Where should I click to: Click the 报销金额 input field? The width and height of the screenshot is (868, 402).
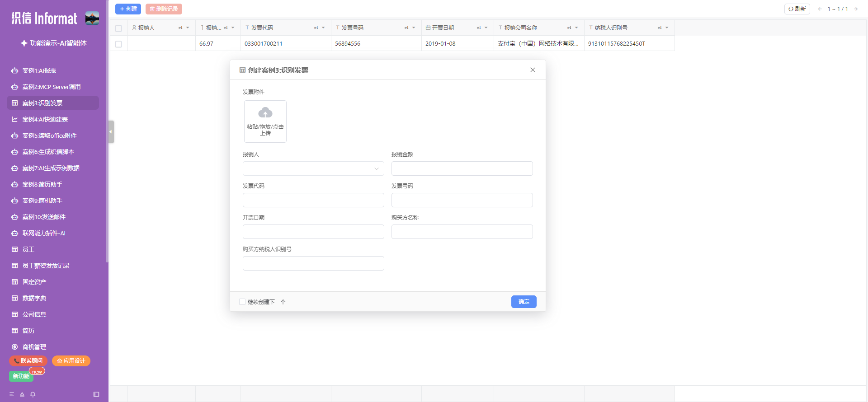(462, 168)
